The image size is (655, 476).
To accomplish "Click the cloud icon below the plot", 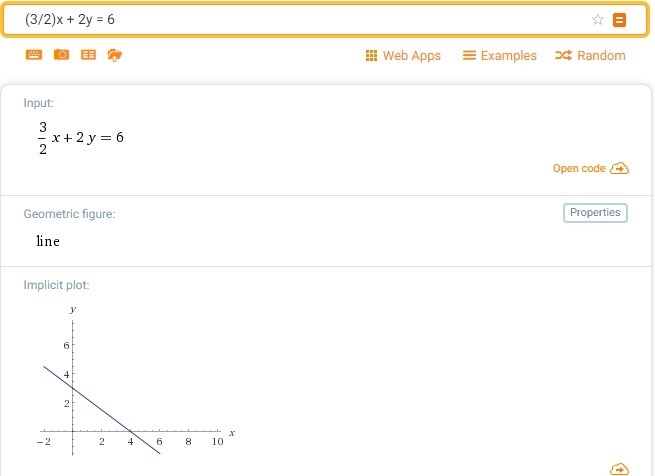I will tap(619, 469).
